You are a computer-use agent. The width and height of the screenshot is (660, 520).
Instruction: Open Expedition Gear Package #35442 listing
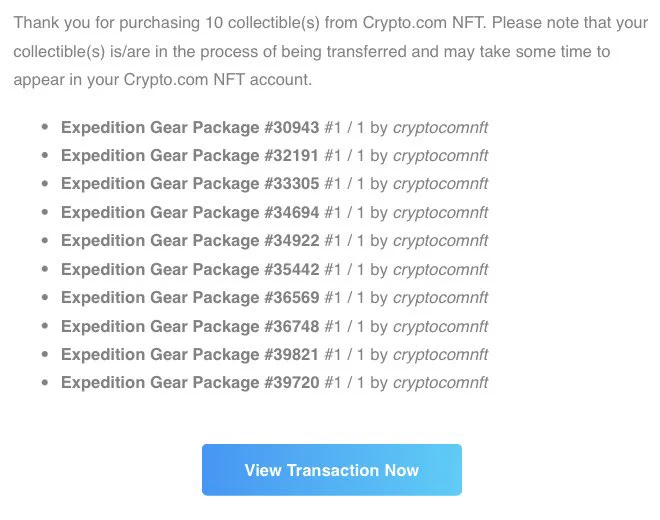(190, 269)
